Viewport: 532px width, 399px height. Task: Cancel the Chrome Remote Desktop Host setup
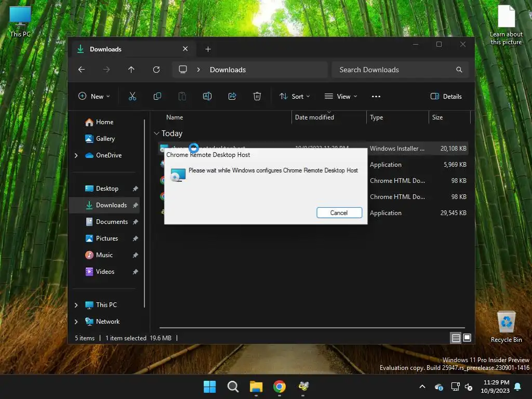339,212
